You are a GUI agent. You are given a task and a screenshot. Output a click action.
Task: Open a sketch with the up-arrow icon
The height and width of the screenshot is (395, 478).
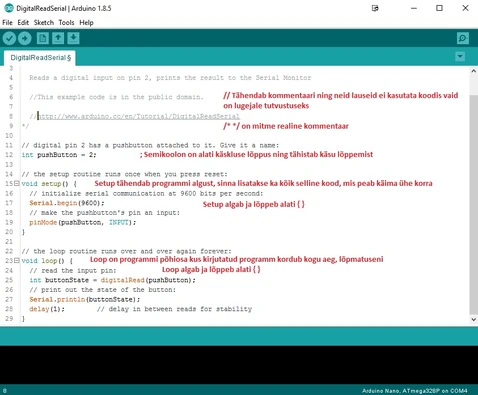tap(58, 38)
